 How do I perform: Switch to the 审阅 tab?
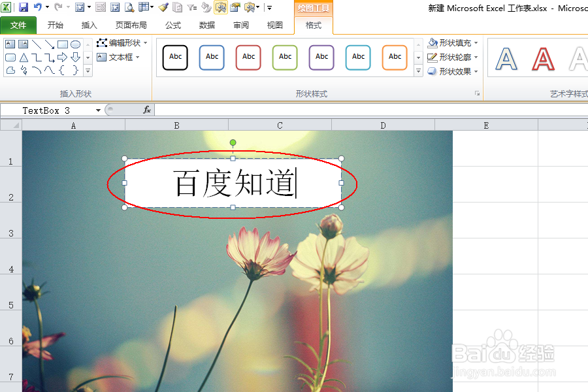click(240, 25)
